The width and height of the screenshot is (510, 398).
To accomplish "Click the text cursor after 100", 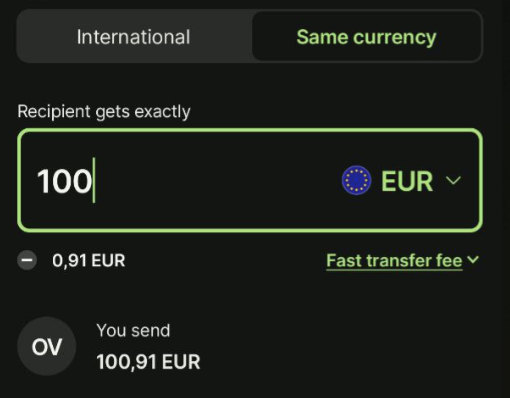I will tap(94, 180).
